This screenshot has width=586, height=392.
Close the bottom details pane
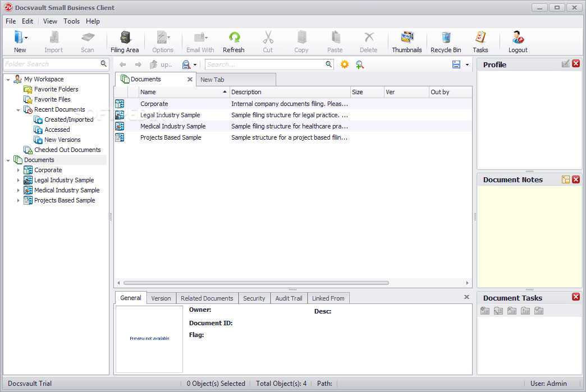pos(466,297)
